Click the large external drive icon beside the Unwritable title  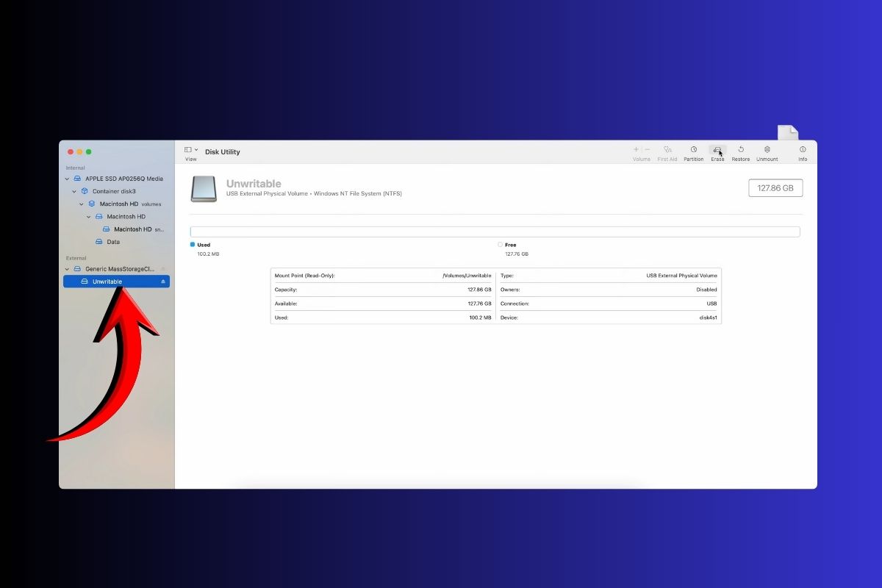tap(204, 189)
